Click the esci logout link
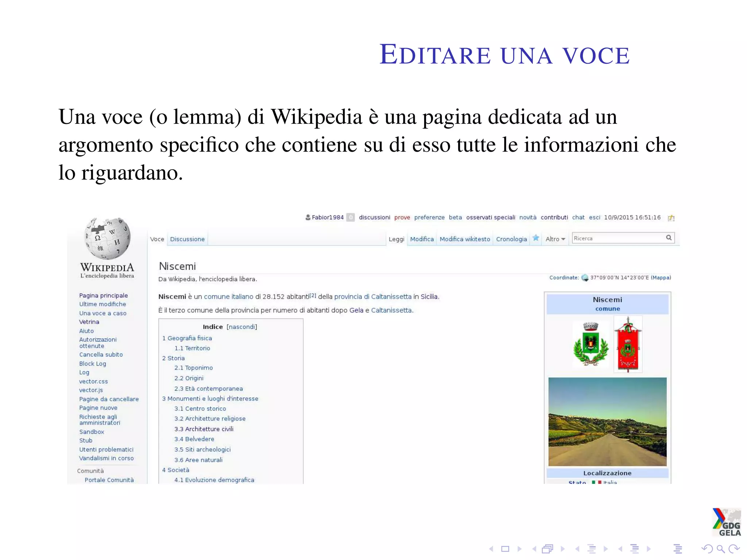Screen dimensions: 747x560 tap(594, 217)
